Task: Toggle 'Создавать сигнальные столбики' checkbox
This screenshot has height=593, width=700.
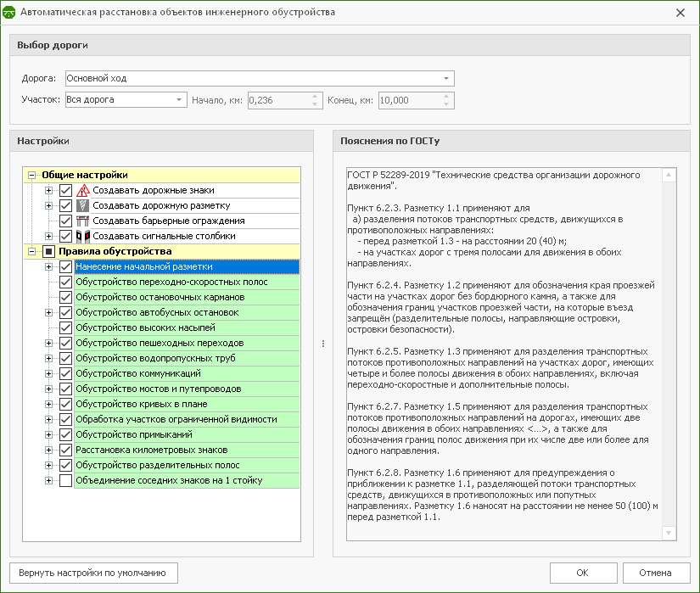Action: 65,236
